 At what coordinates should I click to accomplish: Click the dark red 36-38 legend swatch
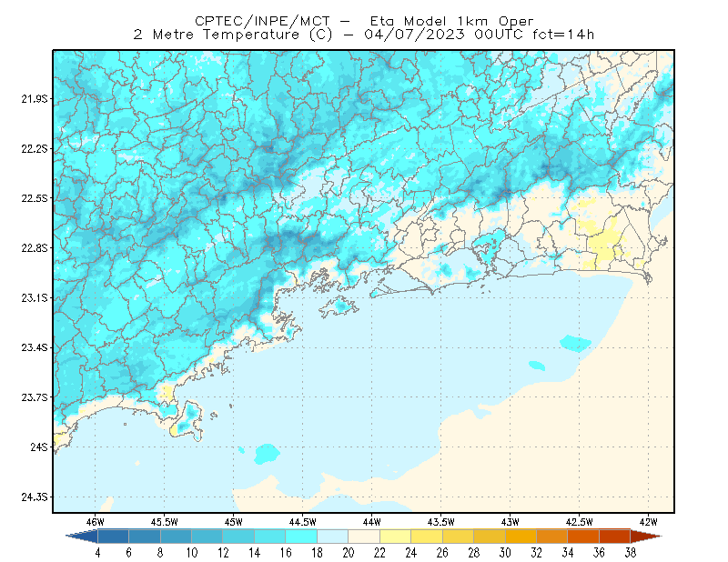615,537
